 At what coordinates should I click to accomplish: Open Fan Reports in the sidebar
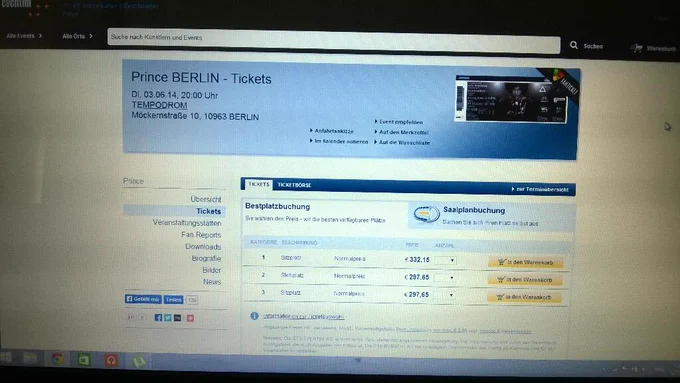click(201, 235)
